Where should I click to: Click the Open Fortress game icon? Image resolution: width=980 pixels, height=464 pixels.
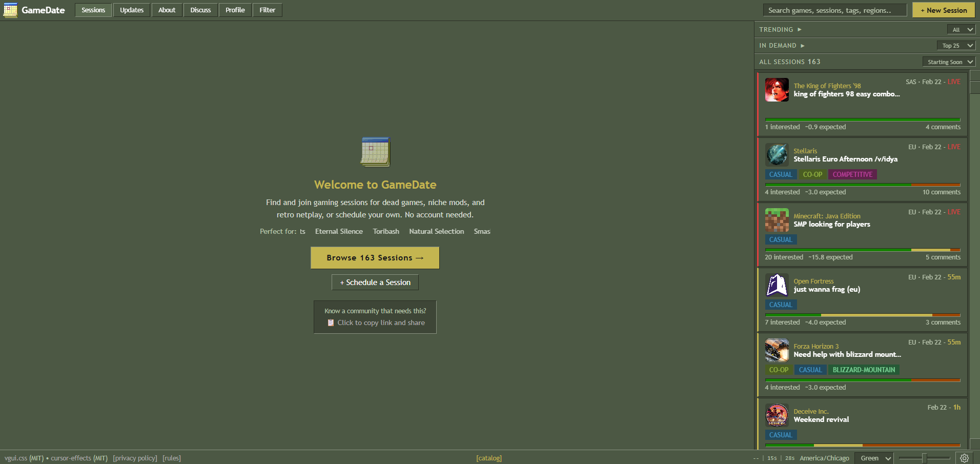[x=777, y=285]
